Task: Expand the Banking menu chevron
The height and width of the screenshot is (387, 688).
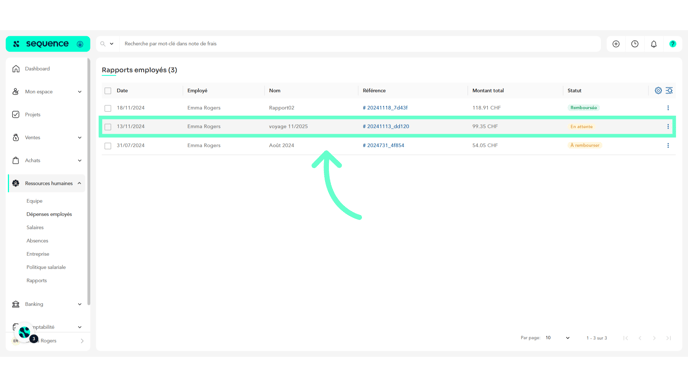Action: tap(79, 304)
